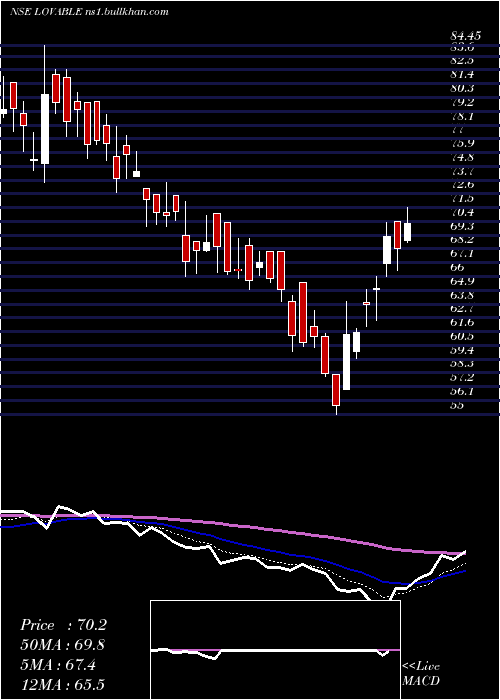The image size is (500, 700).
Task: Click the 81.4 price axis label
Action: click(462, 75)
